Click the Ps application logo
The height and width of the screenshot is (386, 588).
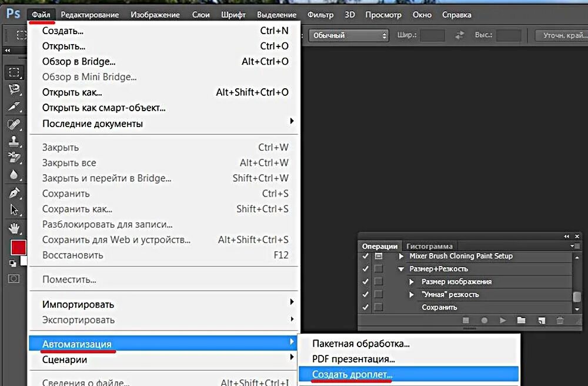[x=13, y=14]
